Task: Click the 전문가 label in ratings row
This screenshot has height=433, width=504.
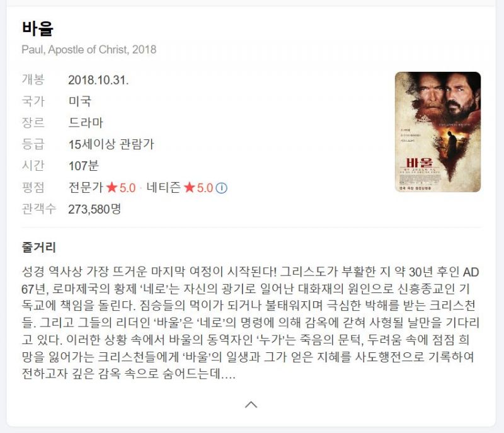Action: tap(86, 187)
